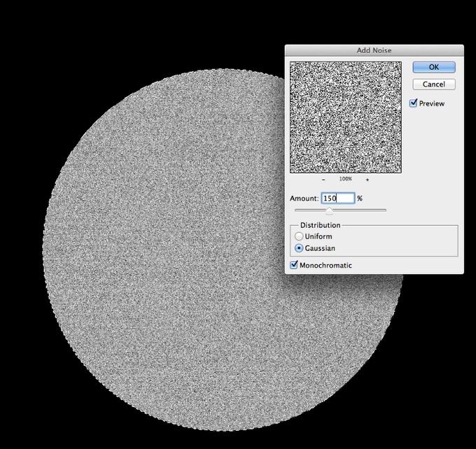Screen dimensions: 476x449
Task: Select Uniform distribution radio button
Action: click(x=299, y=236)
